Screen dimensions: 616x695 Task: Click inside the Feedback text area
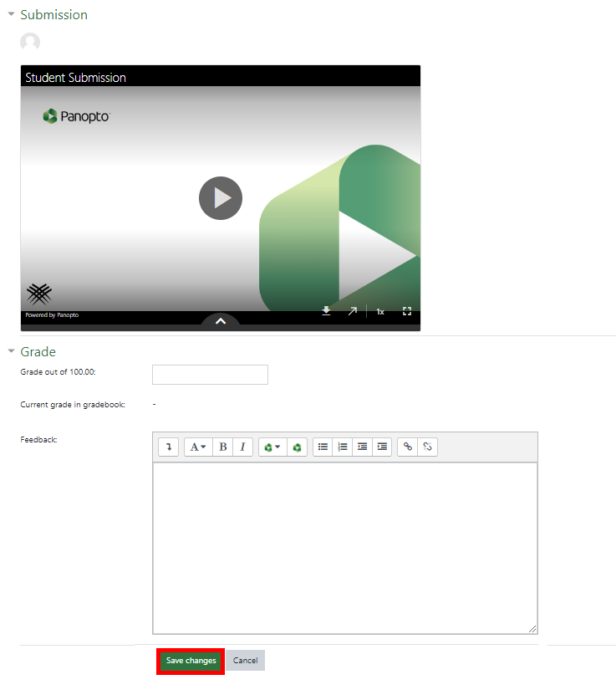point(345,549)
